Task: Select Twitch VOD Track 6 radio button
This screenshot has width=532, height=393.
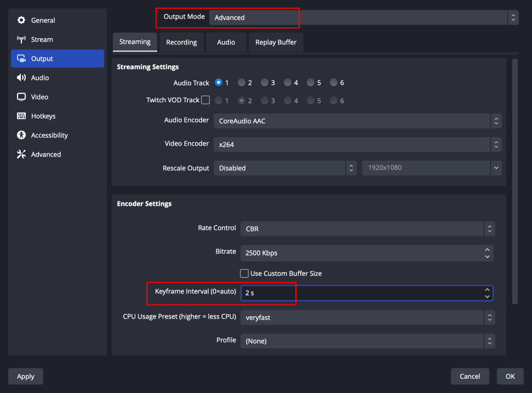Action: pos(334,100)
